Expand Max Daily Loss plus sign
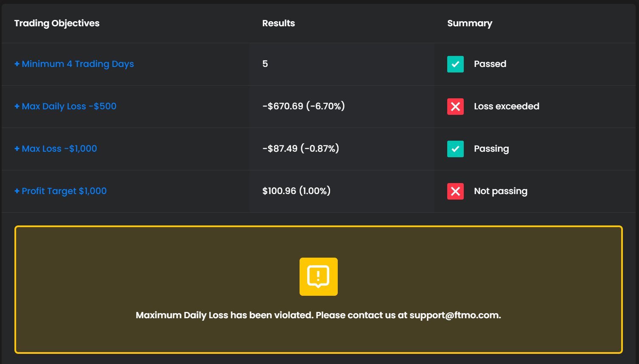639x364 pixels. 17,106
